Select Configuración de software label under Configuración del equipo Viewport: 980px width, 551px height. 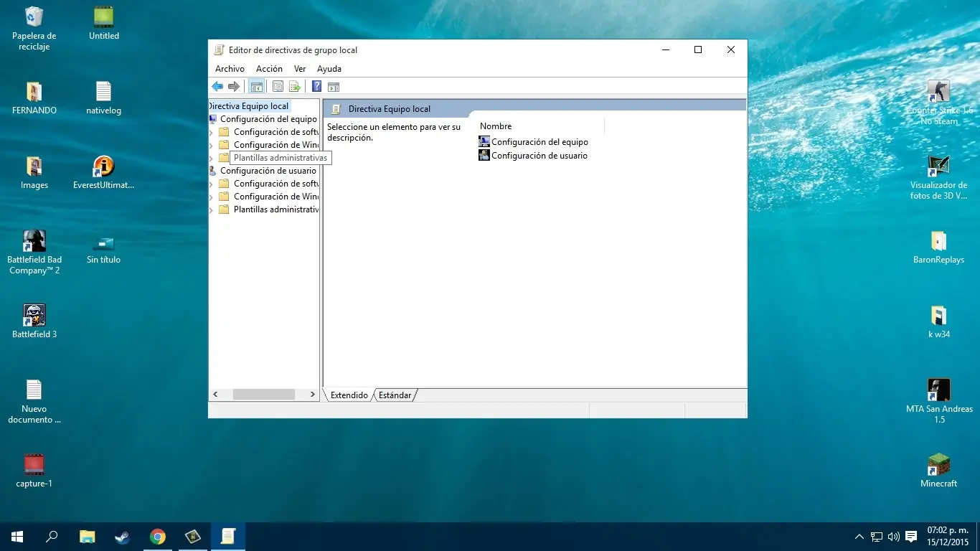click(x=276, y=132)
